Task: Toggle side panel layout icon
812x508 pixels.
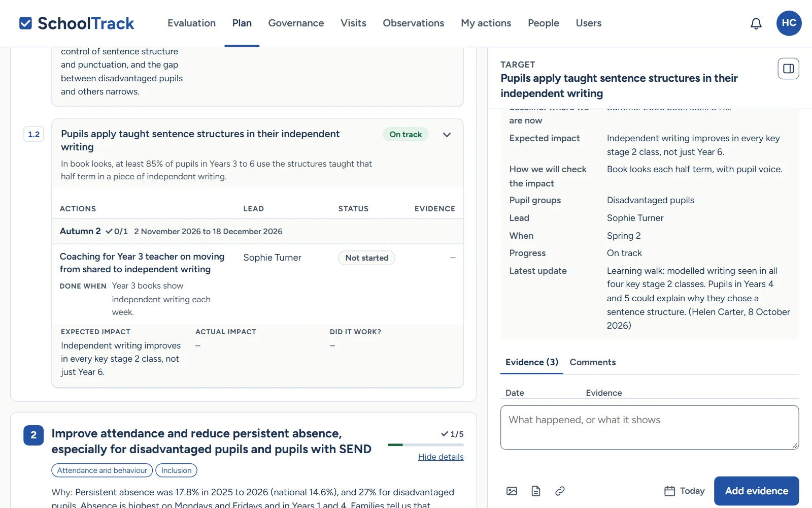Action: pos(788,69)
